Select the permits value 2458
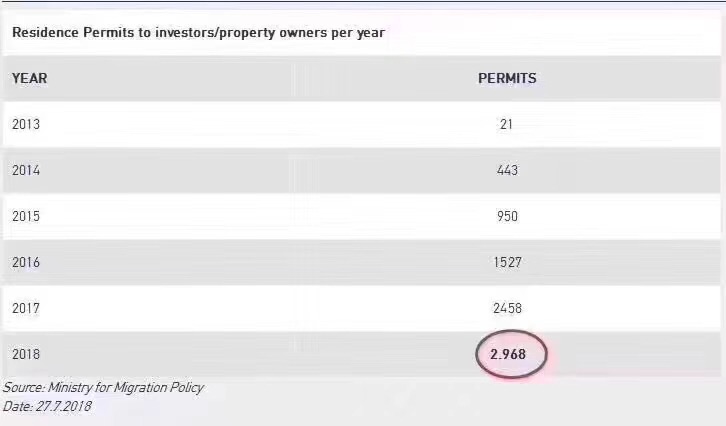Image resolution: width=726 pixels, height=426 pixels. click(507, 308)
